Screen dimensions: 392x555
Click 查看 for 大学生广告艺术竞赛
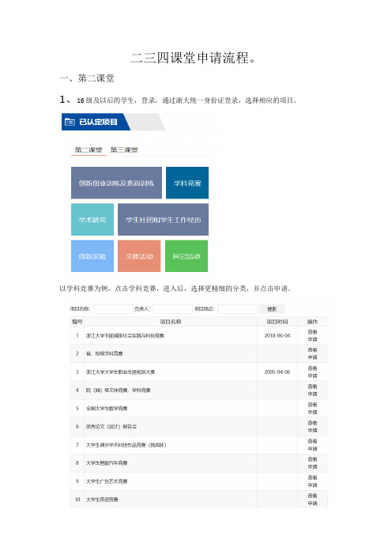tap(312, 478)
